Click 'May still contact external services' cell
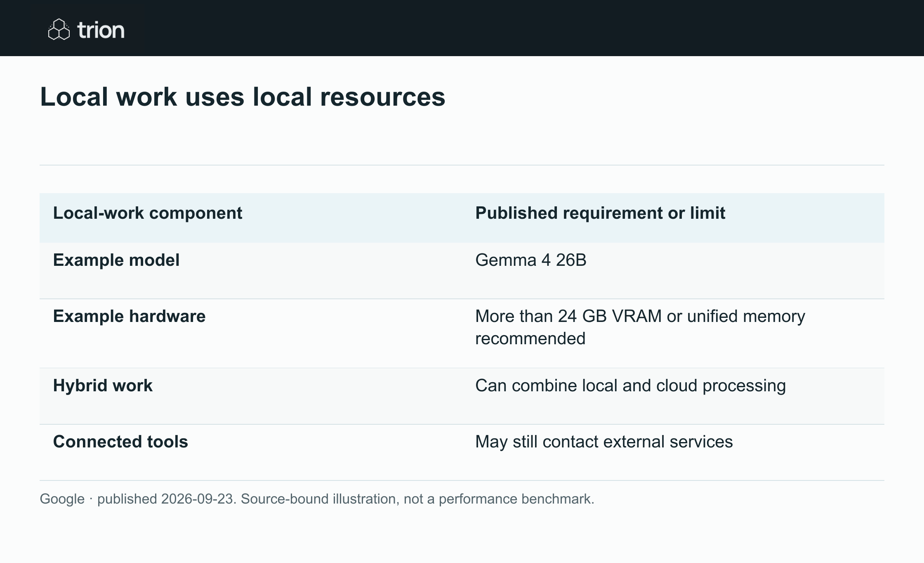This screenshot has width=924, height=563. [604, 442]
